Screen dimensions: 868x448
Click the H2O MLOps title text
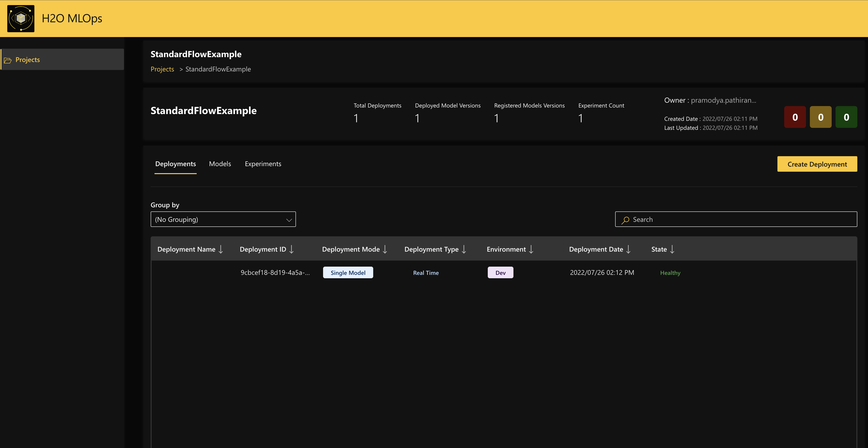coord(72,19)
